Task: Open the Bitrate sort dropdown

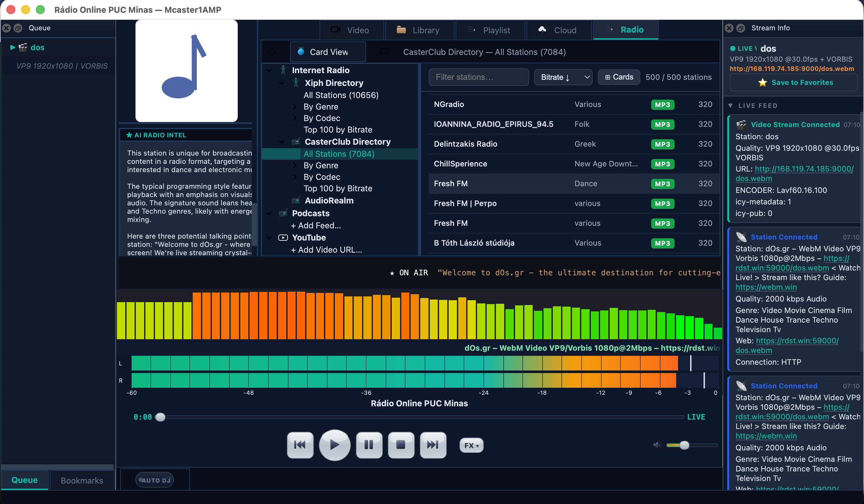Action: click(563, 77)
